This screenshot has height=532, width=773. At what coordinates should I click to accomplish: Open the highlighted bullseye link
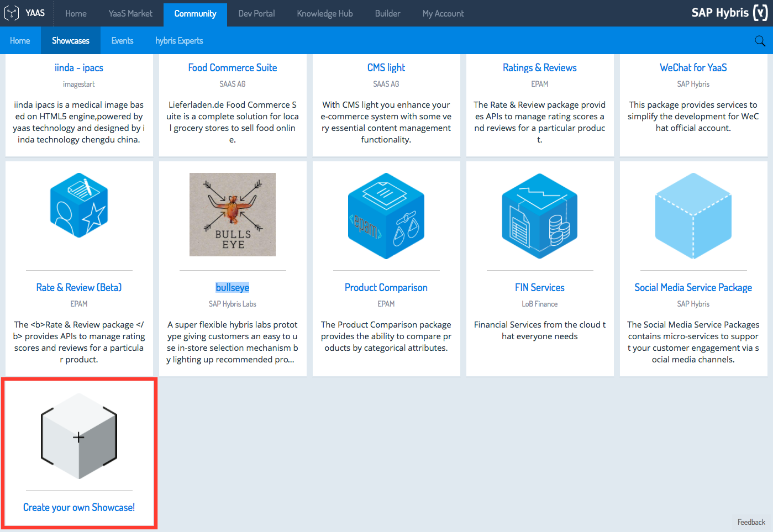pos(233,288)
